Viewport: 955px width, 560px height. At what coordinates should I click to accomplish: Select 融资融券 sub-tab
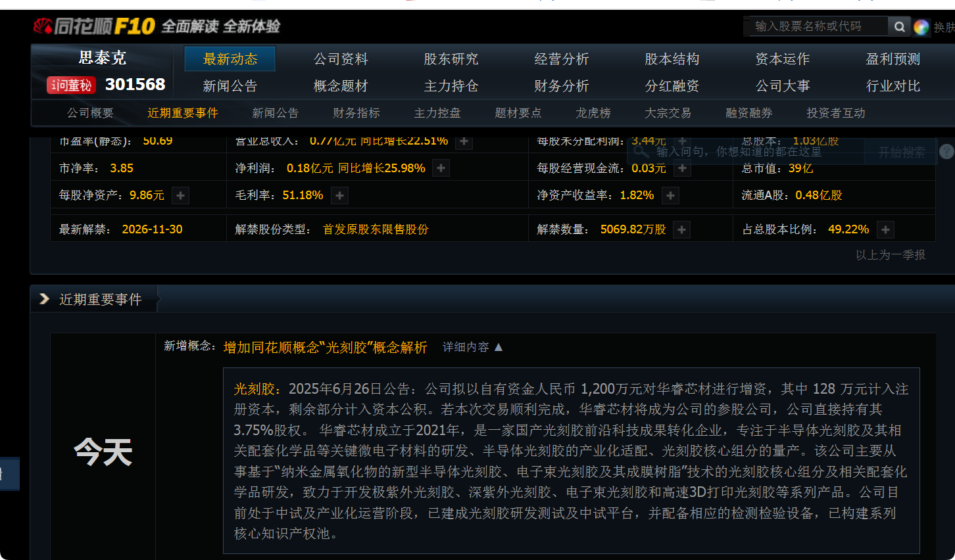tap(749, 113)
